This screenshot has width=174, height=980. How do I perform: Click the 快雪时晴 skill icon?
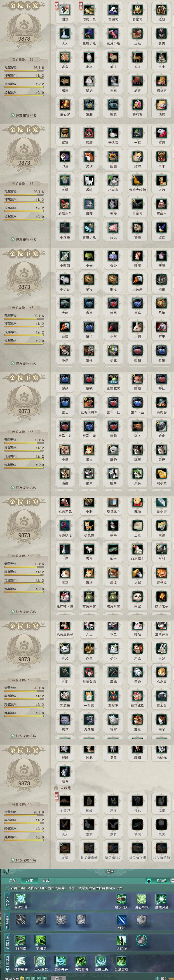click(80, 961)
